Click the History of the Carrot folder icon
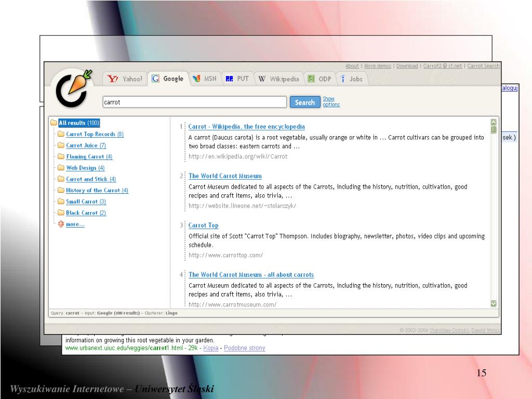 click(x=61, y=190)
